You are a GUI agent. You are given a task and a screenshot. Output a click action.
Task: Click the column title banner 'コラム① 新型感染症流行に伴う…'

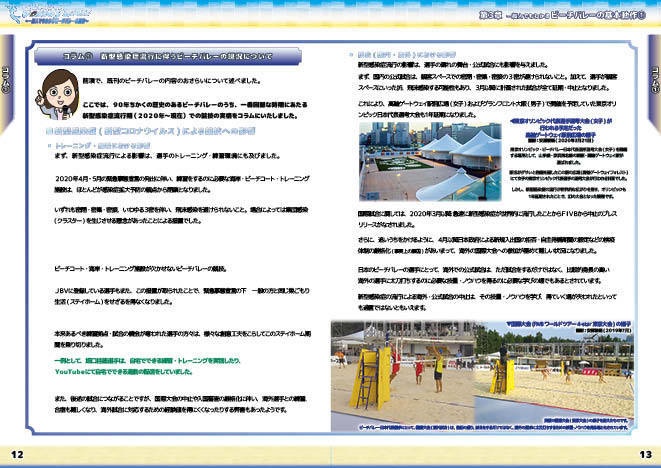coord(168,56)
